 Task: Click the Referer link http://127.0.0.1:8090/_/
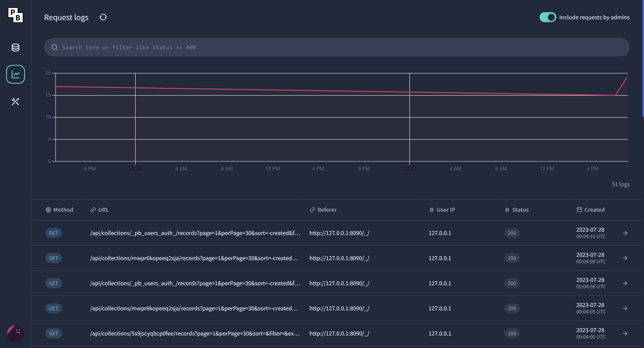coord(339,233)
